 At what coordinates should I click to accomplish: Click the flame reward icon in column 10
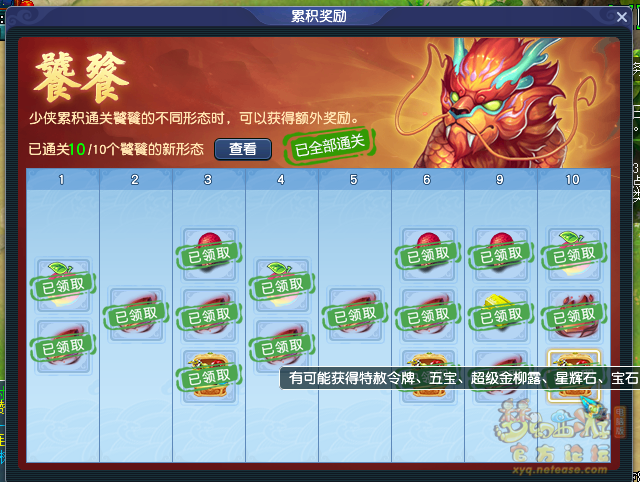tap(573, 315)
